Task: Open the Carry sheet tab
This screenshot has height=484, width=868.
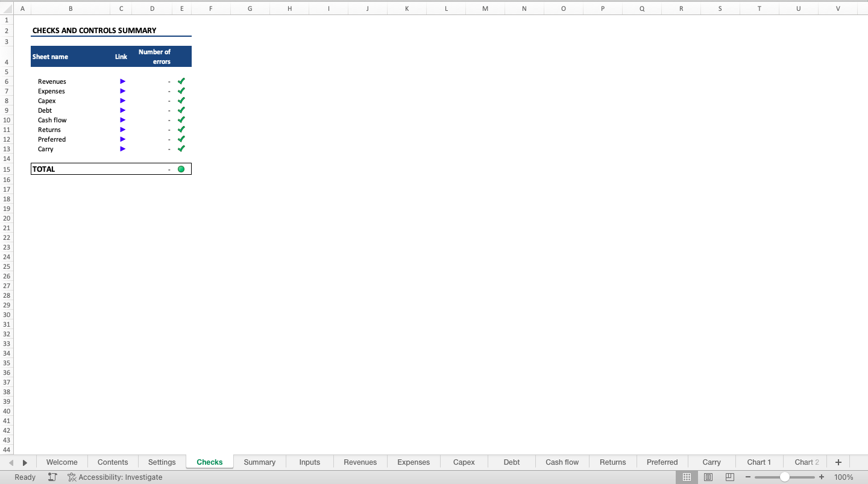Action: 712,462
